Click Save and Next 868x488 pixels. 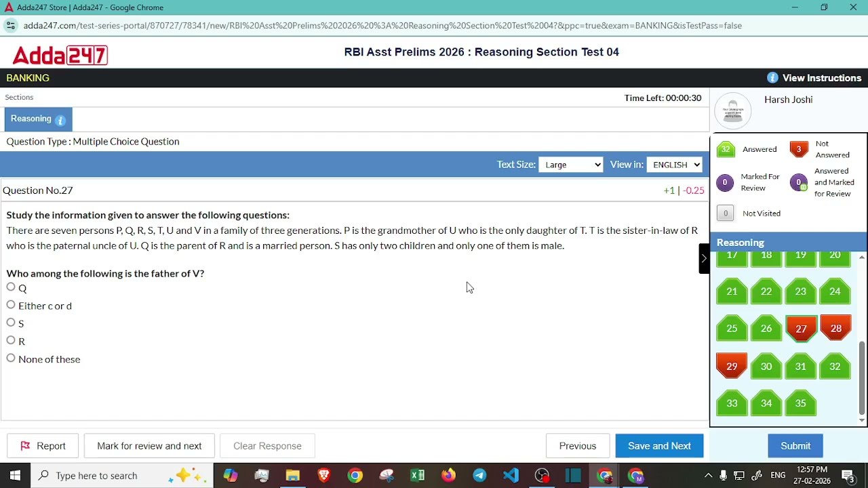pos(659,446)
